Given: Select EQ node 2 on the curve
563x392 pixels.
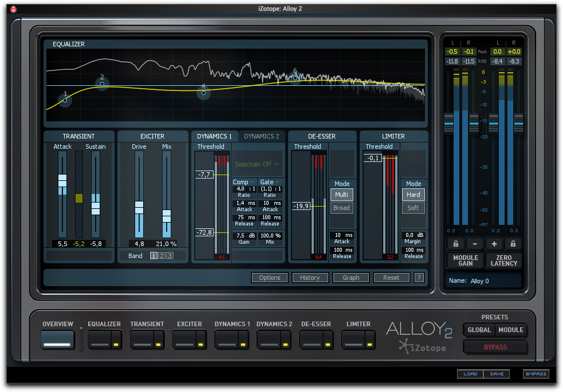Looking at the screenshot, I should tap(103, 84).
